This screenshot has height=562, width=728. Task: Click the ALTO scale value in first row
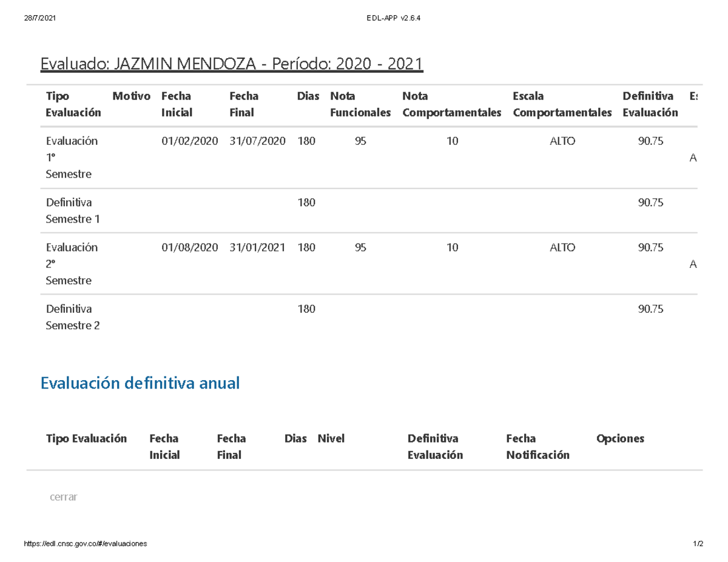point(563,141)
